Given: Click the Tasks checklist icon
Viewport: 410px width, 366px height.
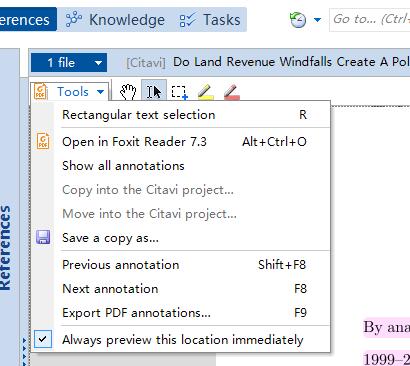Looking at the screenshot, I should coord(187,20).
